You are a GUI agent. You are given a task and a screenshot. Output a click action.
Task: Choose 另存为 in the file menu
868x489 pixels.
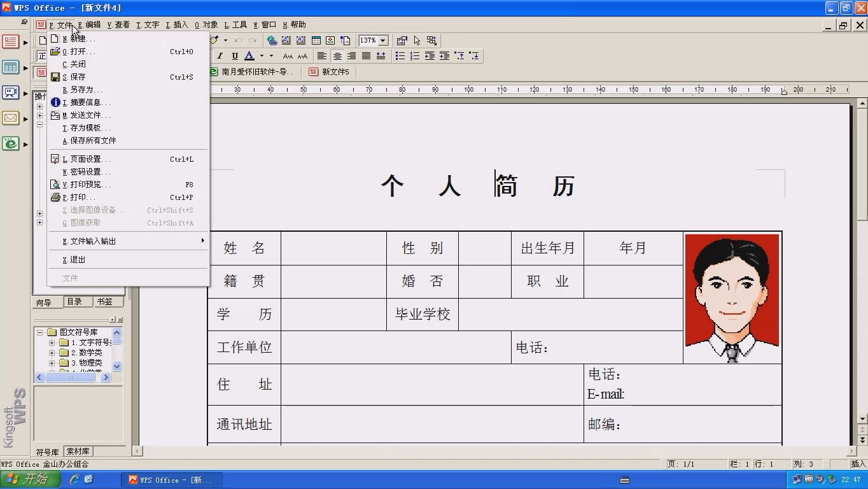(128, 90)
